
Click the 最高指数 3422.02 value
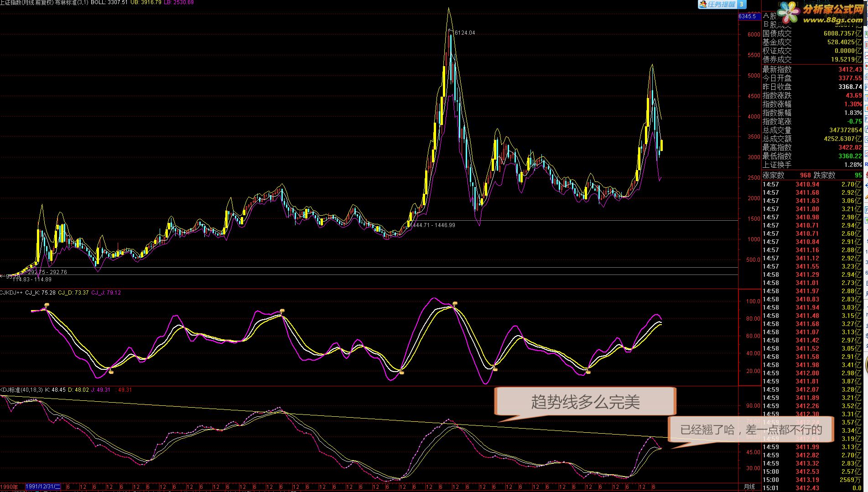click(850, 147)
